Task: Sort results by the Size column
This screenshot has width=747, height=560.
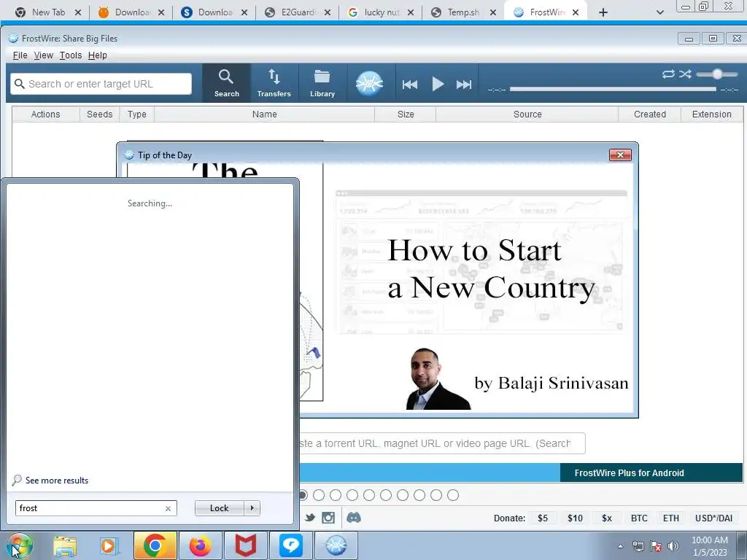Action: (406, 114)
